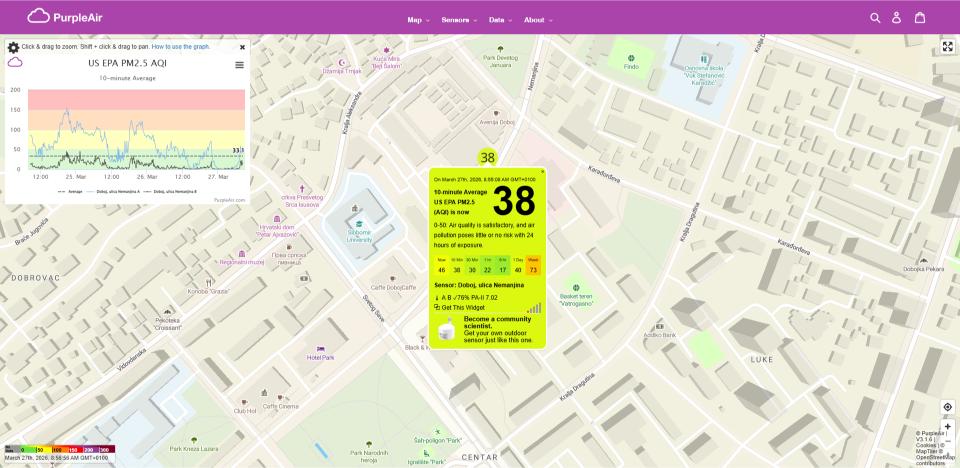Image resolution: width=960 pixels, height=468 pixels.
Task: Click Osnovna škola Vuk Stefanović Karadžić icon
Action: pos(704,59)
